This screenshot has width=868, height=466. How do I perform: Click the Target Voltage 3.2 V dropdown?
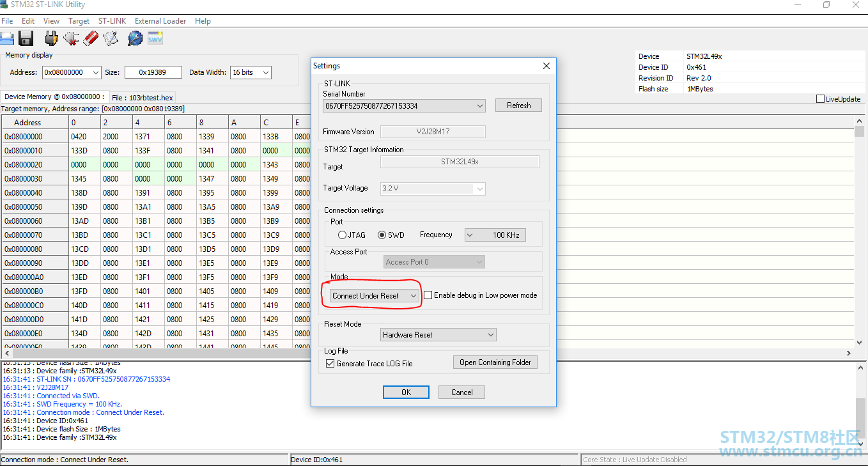coord(433,189)
